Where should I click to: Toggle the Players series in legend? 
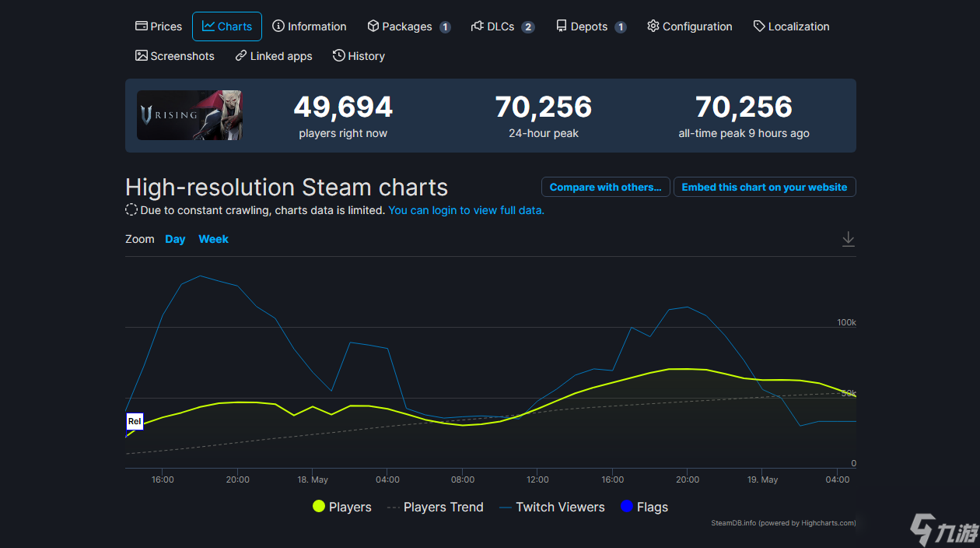(342, 507)
